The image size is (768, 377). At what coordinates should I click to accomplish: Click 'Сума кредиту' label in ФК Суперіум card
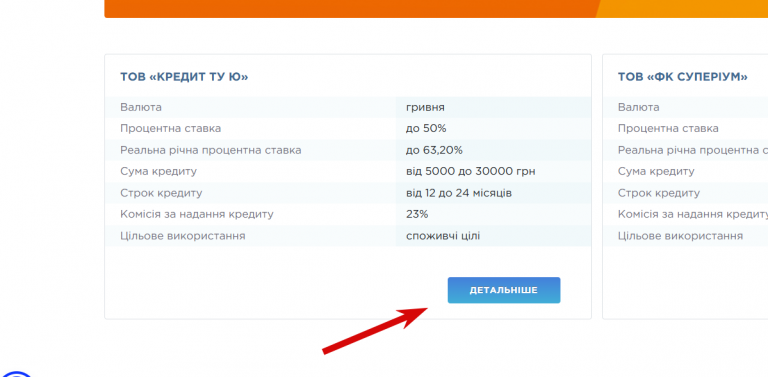pyautogui.click(x=656, y=171)
